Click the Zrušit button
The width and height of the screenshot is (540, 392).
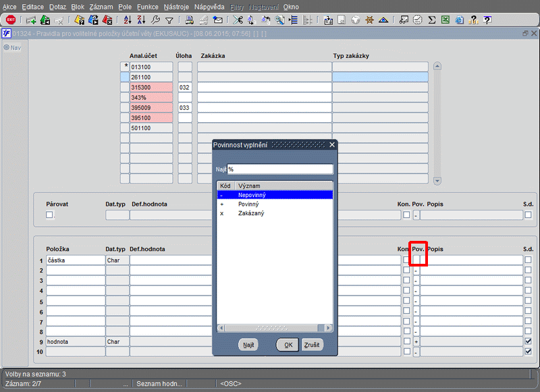coord(312,345)
